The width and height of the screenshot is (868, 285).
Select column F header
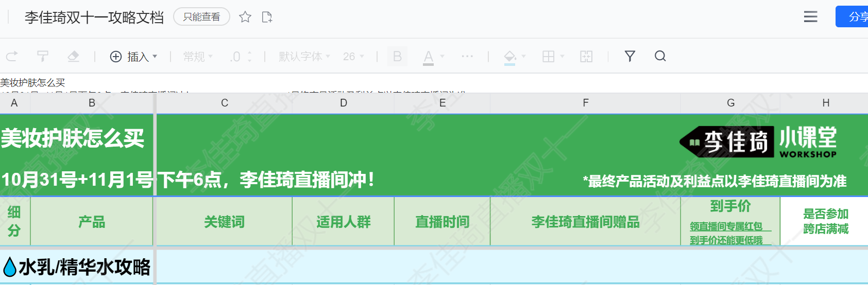[x=585, y=103]
